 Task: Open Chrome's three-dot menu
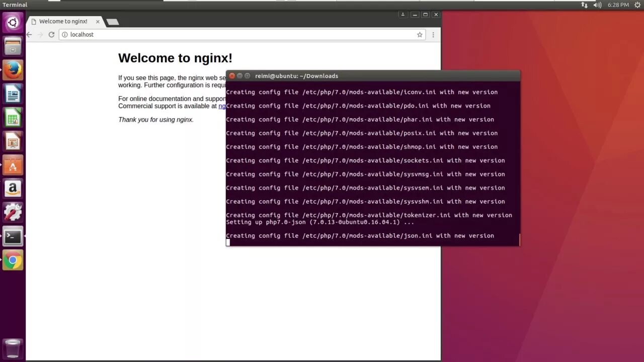433,35
